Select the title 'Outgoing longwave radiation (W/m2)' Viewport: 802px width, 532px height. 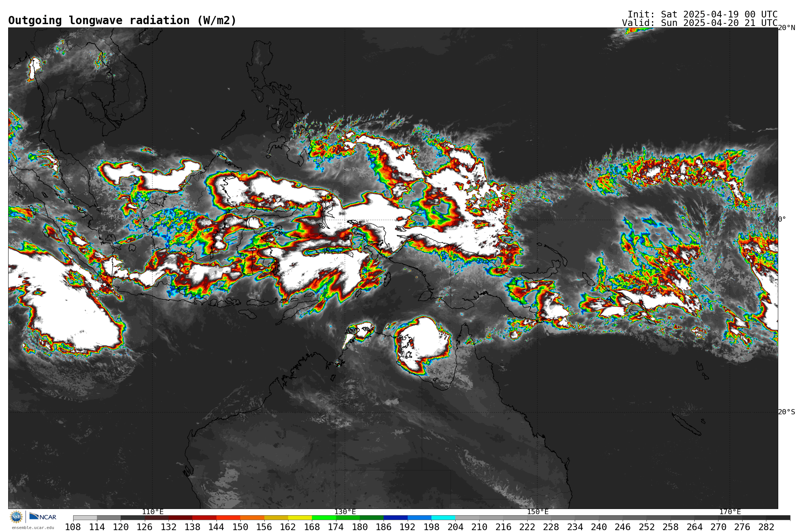coord(122,20)
